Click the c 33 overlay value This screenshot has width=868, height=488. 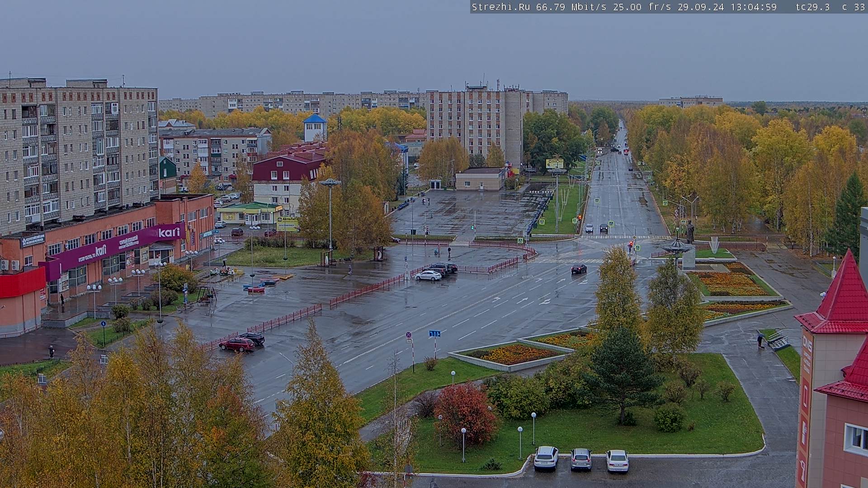coord(853,7)
